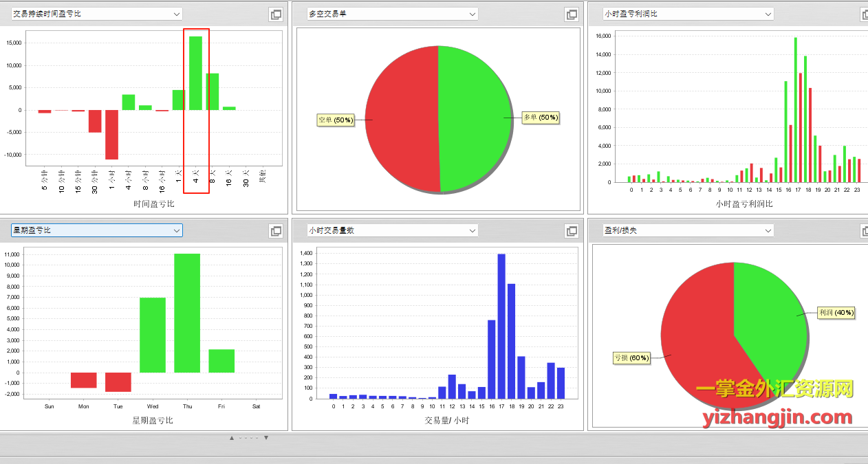Select the green Thu bar in 星期盈亏比
868x464 pixels.
187,313
